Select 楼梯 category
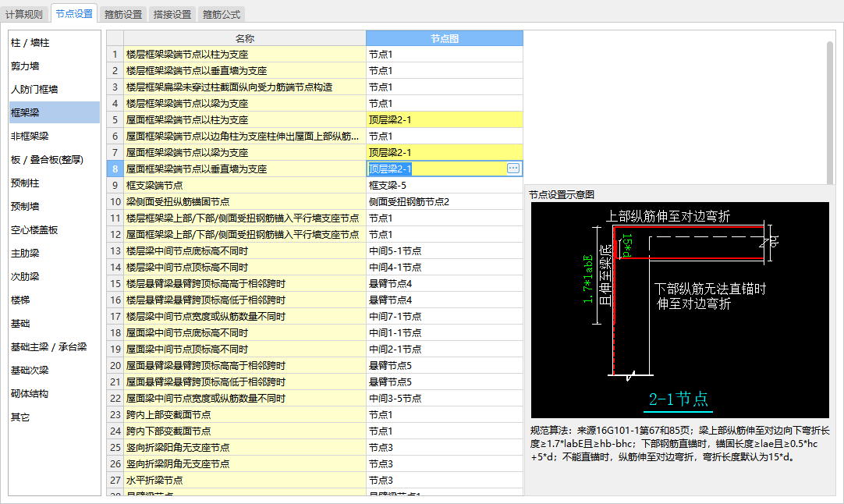Screen dimensions: 844x504 coord(55,300)
